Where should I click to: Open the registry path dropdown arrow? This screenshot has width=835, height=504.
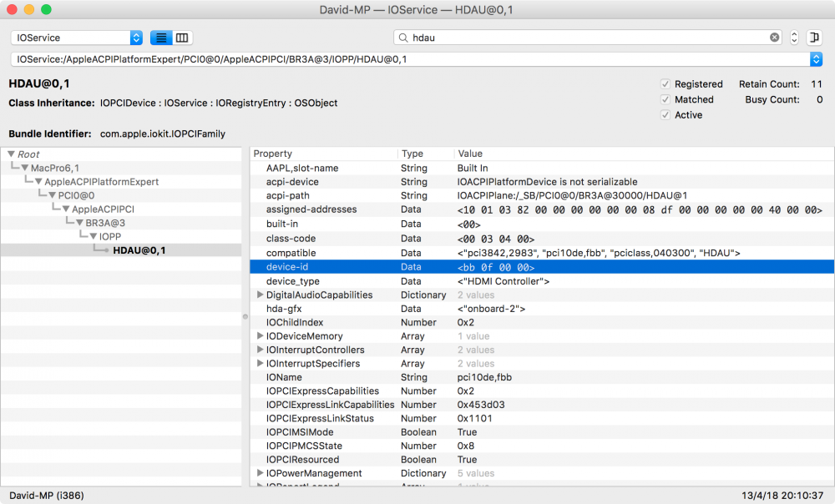816,59
